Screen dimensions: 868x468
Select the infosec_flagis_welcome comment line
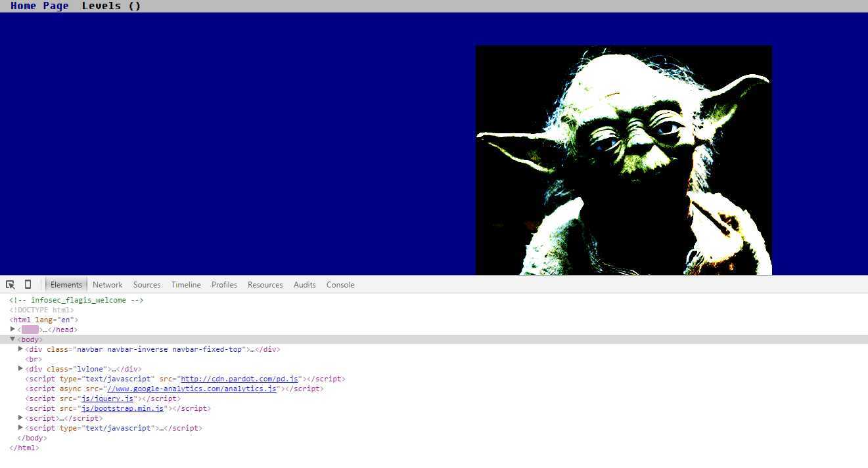click(76, 300)
